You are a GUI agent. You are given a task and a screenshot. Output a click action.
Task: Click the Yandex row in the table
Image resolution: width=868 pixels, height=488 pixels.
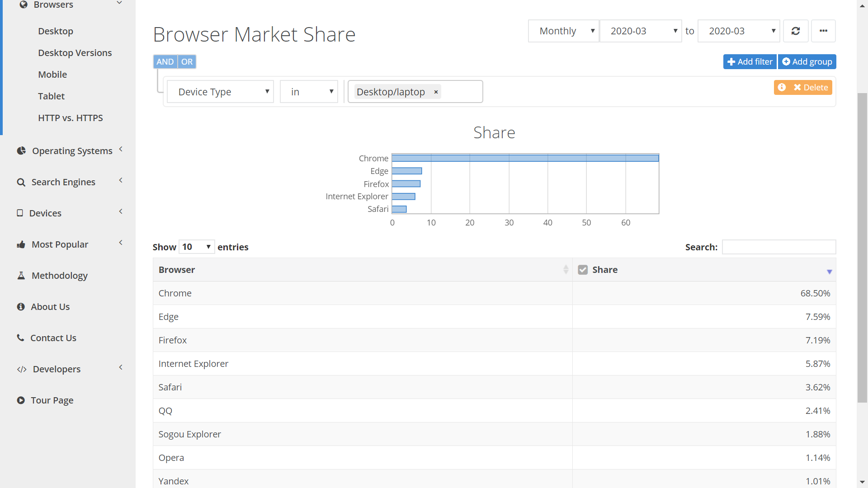(x=495, y=479)
